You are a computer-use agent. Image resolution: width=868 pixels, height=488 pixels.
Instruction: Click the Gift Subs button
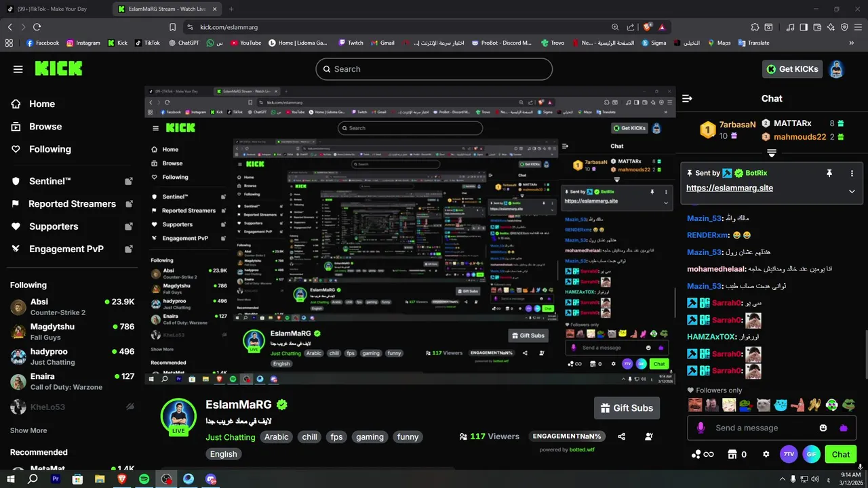point(627,408)
